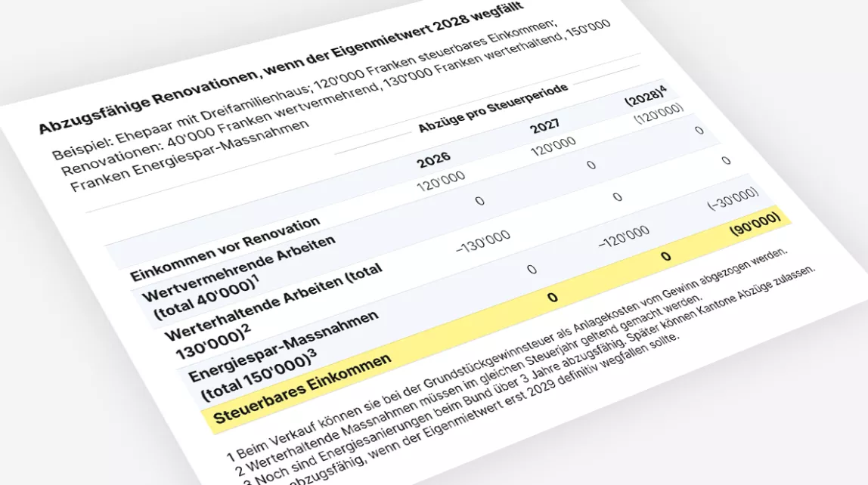Select the 2027 column header
This screenshot has width=868, height=485.
tap(544, 126)
